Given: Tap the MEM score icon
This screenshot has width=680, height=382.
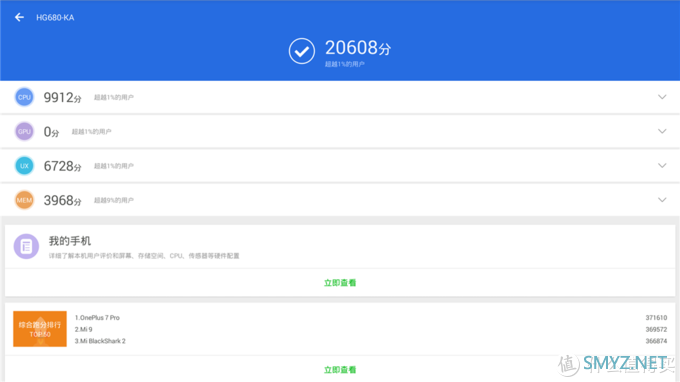Looking at the screenshot, I should coord(24,200).
